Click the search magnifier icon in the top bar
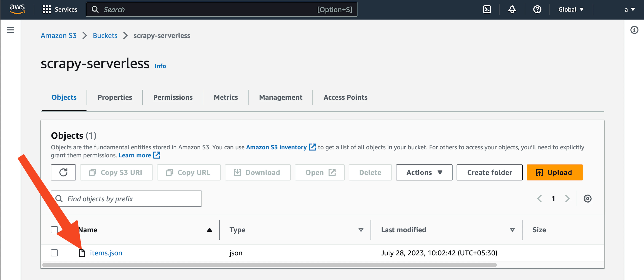 [95, 10]
